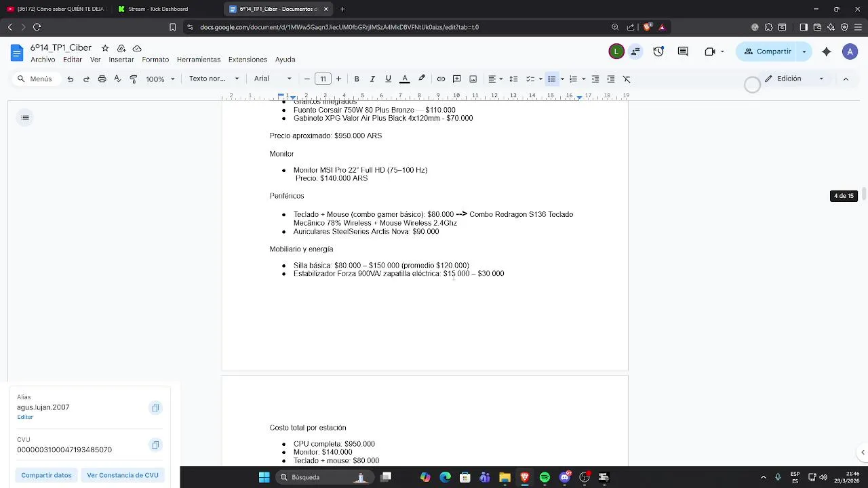This screenshot has width=868, height=488.
Task: Clear formatting with the toolbar icon
Action: (627, 79)
